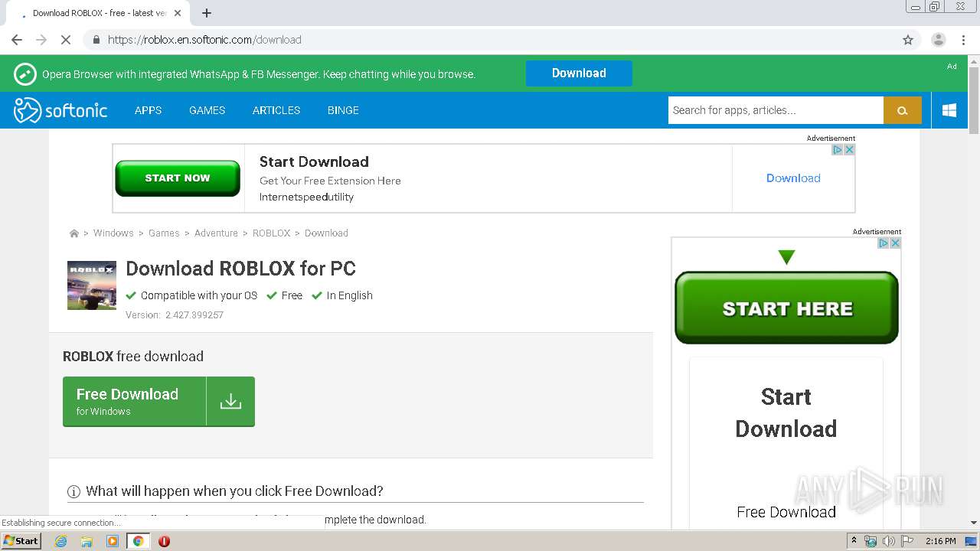Click the browser forward arrow
The width and height of the screenshot is (980, 551).
[41, 40]
